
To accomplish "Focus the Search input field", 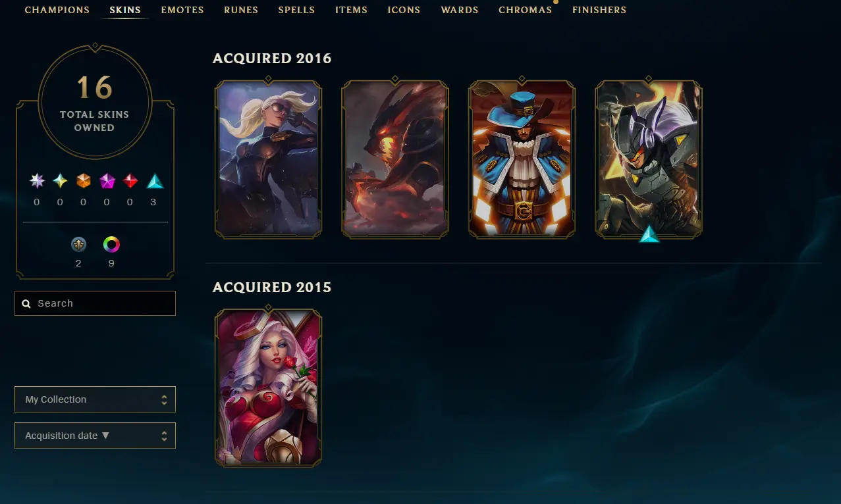I will point(95,303).
